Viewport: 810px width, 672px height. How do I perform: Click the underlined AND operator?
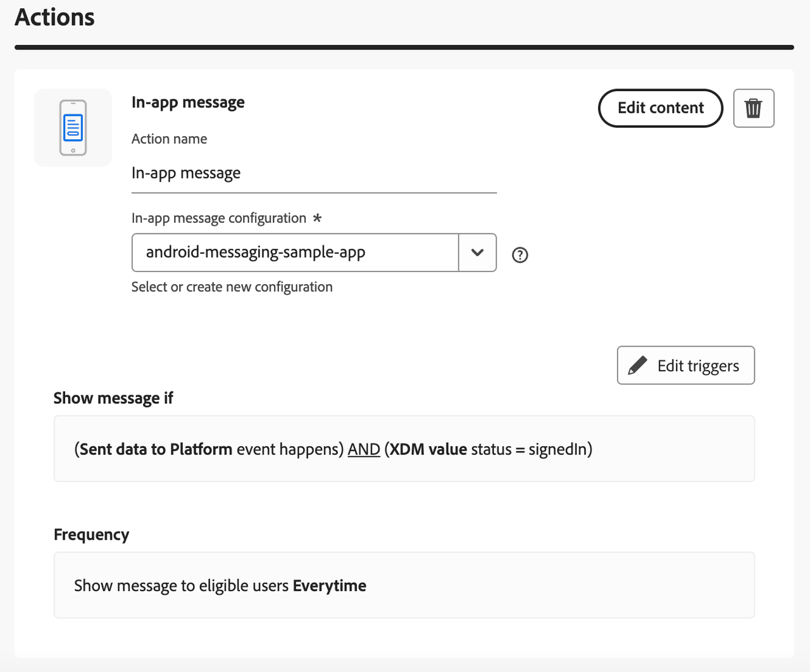pos(363,449)
